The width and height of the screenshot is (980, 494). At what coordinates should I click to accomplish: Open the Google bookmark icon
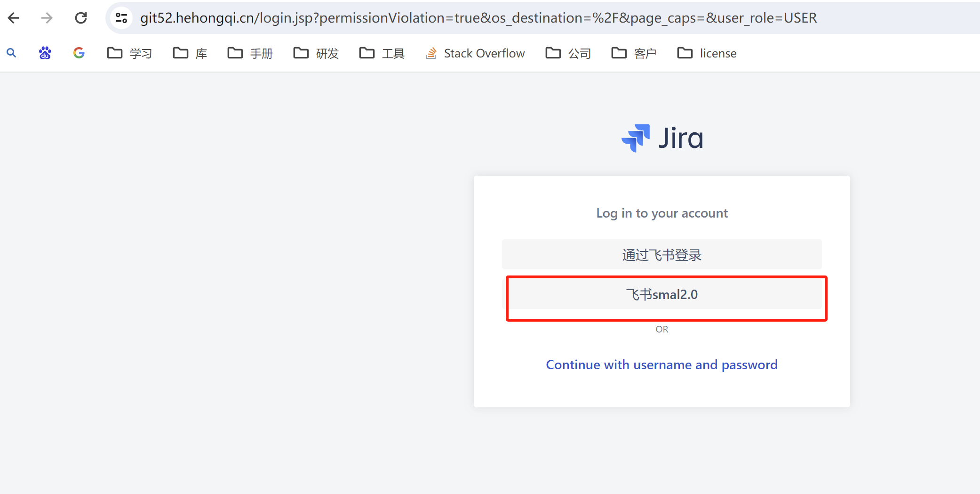coord(79,53)
